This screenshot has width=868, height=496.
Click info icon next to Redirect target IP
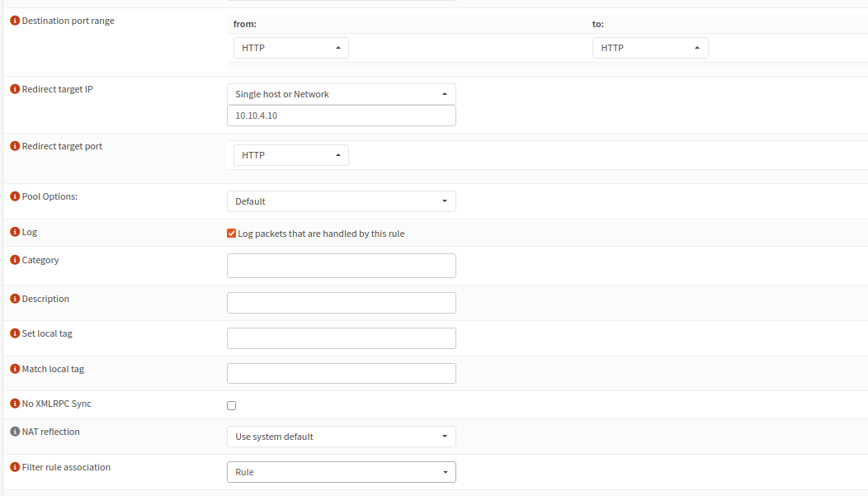click(x=15, y=89)
